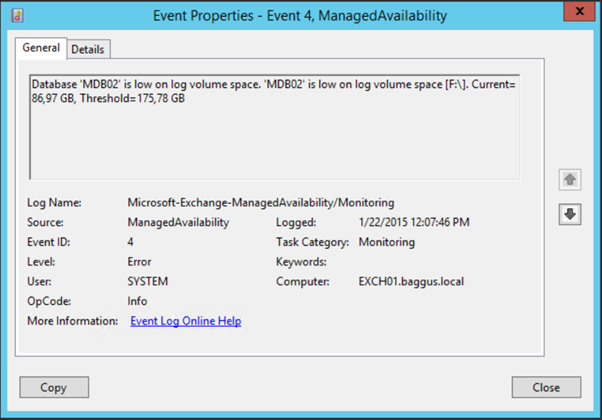
Task: Click the OpCode value Info
Action: tap(138, 301)
